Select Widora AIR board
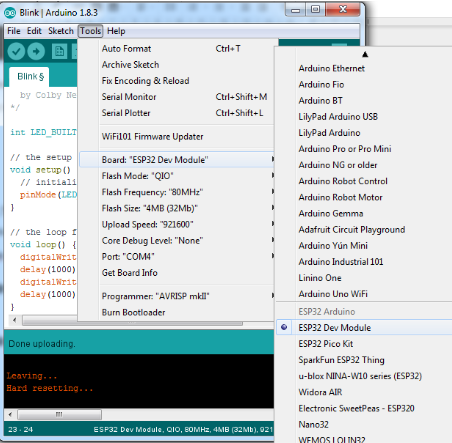 pos(364,392)
